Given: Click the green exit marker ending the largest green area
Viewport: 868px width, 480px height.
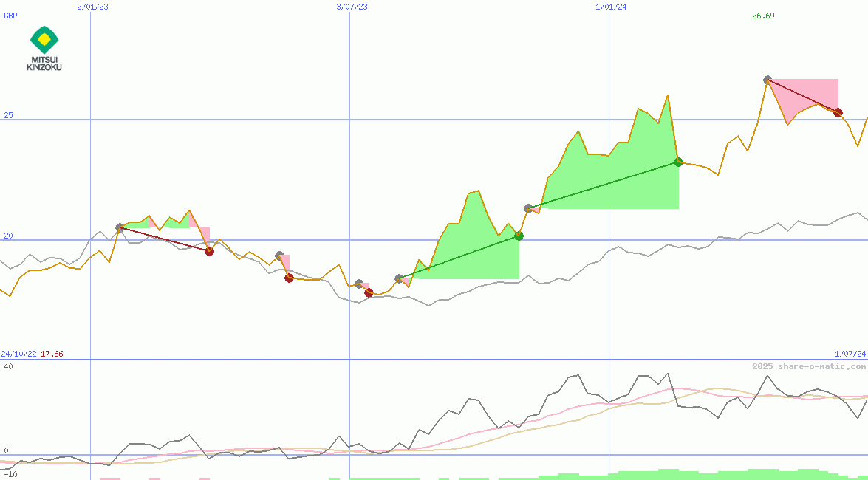Looking at the screenshot, I should coord(678,162).
